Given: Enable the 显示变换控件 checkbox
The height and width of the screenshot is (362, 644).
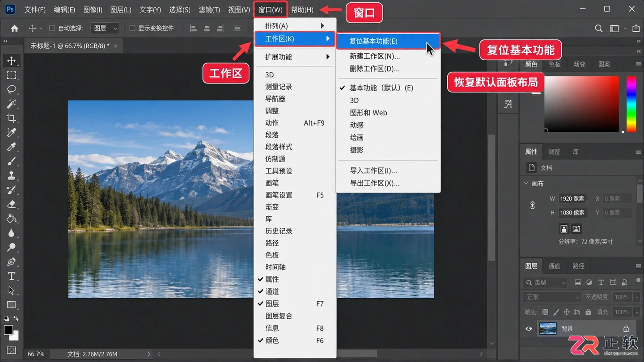Looking at the screenshot, I should pos(132,28).
